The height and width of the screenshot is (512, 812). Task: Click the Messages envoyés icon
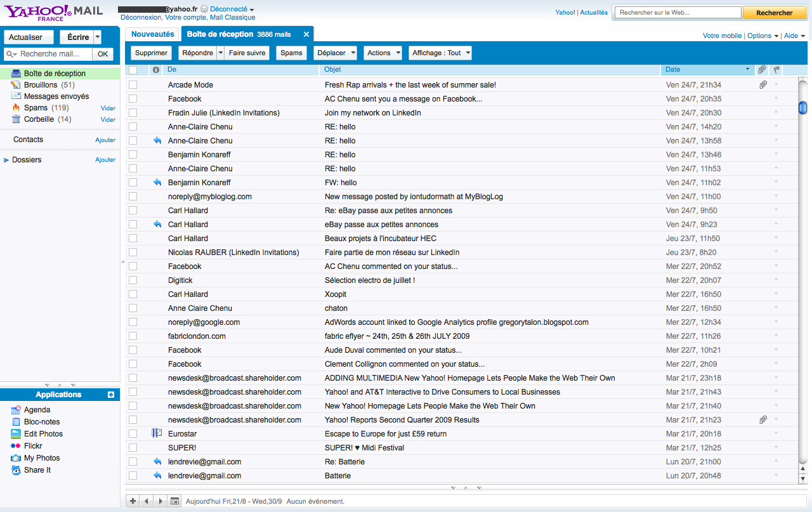click(16, 96)
